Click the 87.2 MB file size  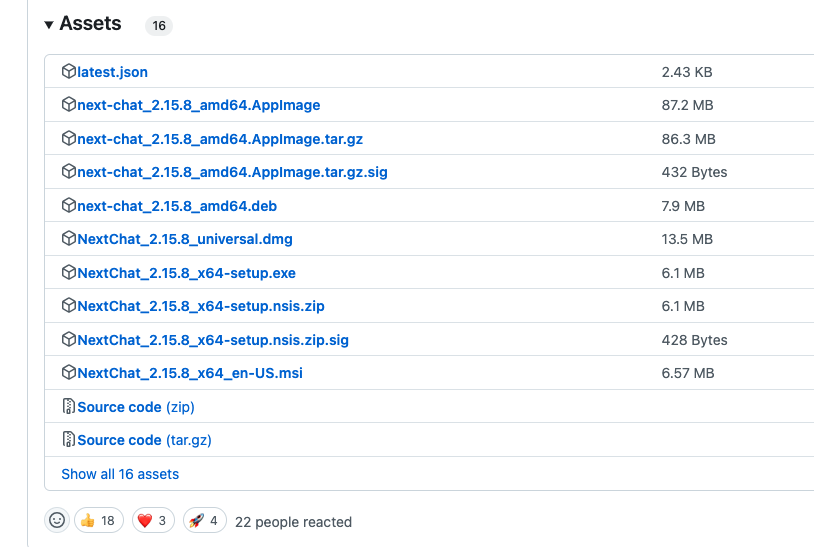coord(687,105)
